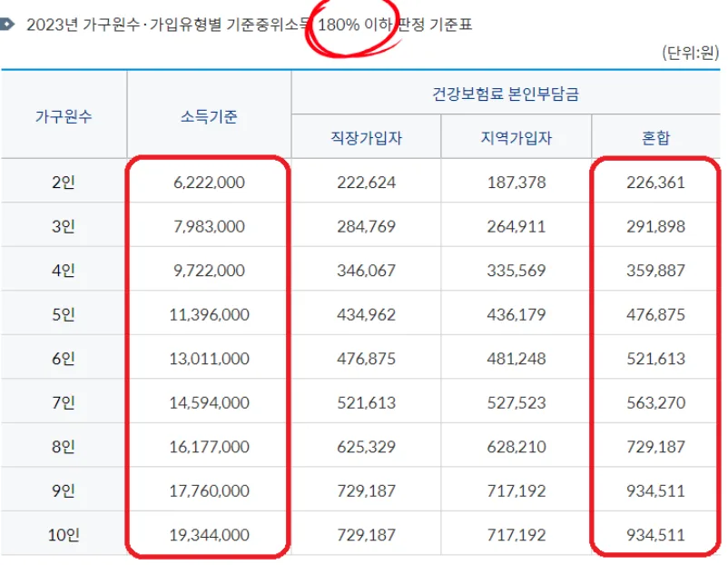Image resolution: width=728 pixels, height=565 pixels.
Task: Click the 8인 row label
Action: pos(64,447)
